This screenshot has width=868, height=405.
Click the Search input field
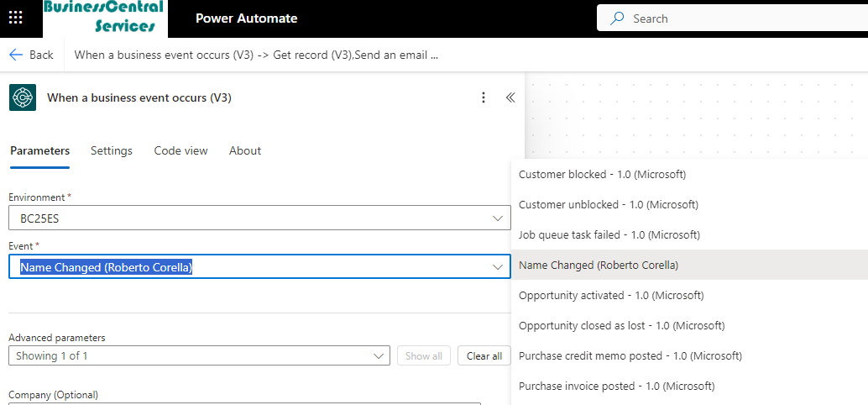tap(739, 18)
